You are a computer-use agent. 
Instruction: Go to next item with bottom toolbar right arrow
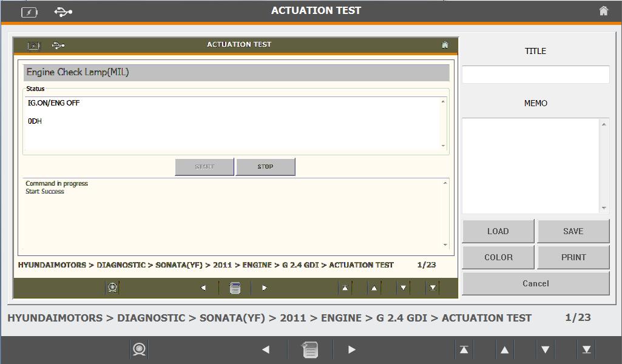[352, 349]
